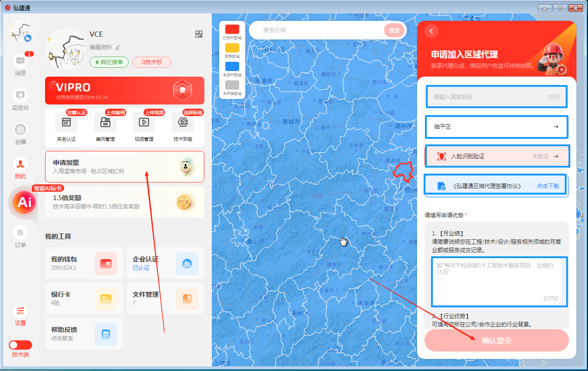Open the 设置 settings menu

[20, 311]
